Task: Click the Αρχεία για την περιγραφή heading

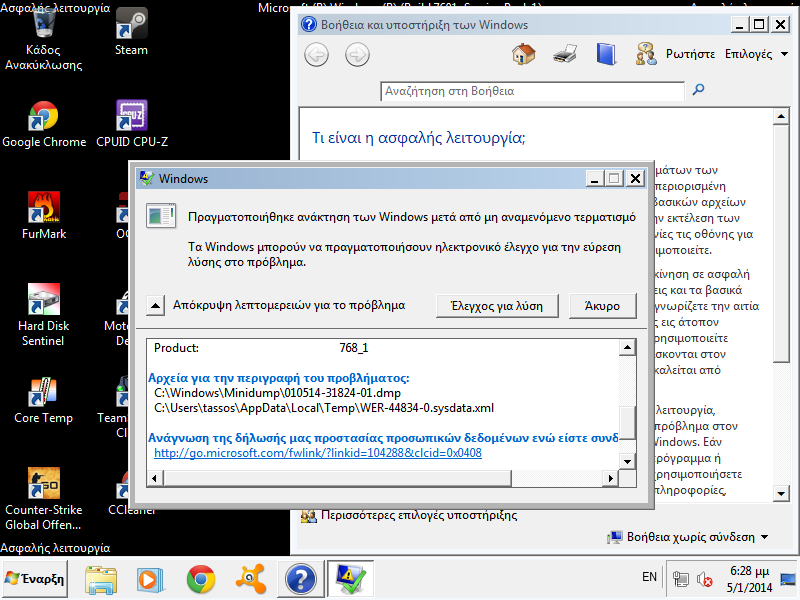Action: [279, 378]
